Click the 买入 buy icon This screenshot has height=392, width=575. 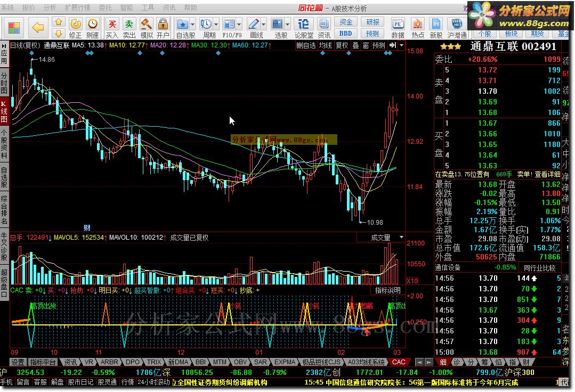[x=112, y=24]
